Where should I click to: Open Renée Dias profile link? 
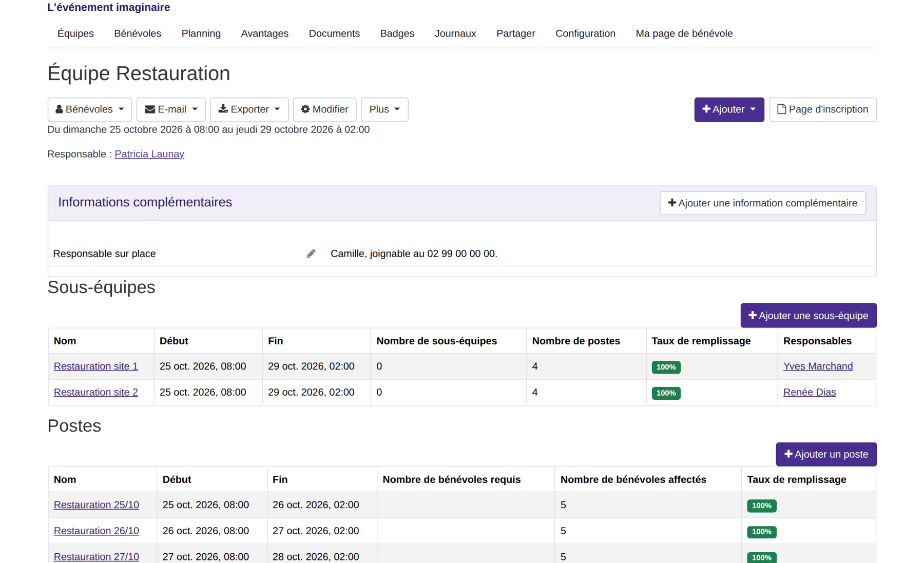coord(810,392)
